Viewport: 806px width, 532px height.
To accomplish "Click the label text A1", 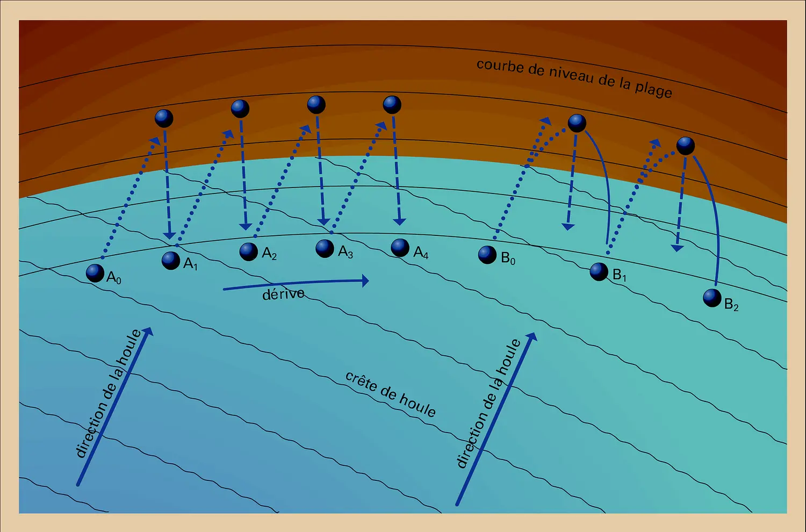I will click(190, 264).
